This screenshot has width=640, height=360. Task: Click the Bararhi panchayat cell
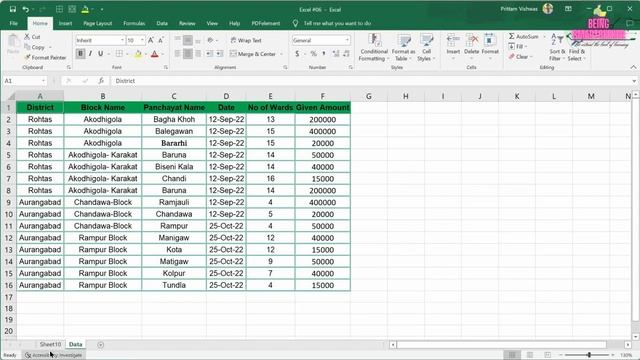(x=174, y=143)
